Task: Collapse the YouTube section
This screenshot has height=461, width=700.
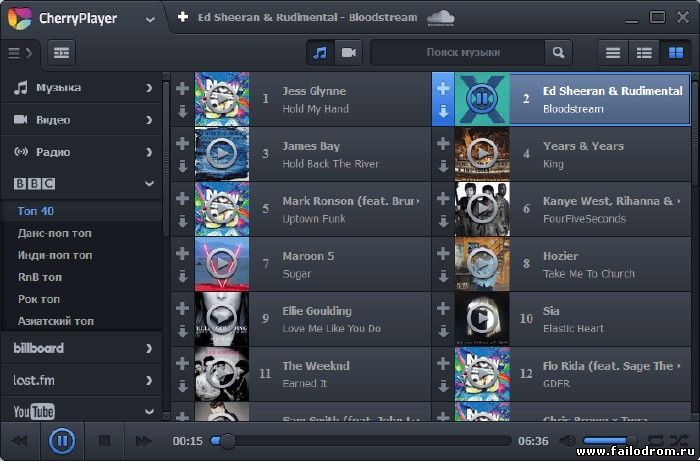Action: point(82,411)
